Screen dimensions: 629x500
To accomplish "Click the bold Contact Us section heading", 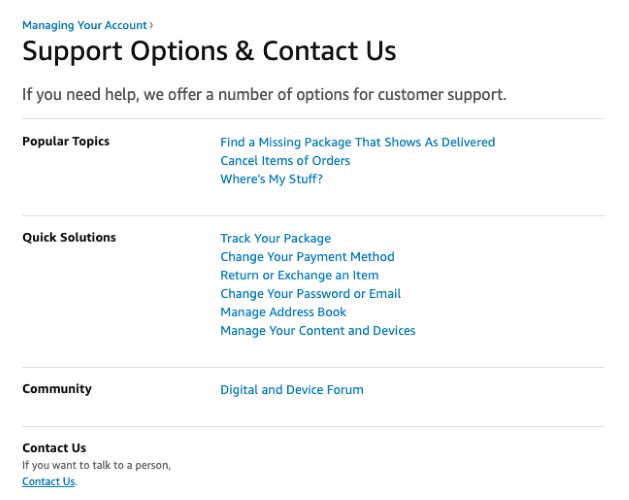I will pyautogui.click(x=54, y=448).
